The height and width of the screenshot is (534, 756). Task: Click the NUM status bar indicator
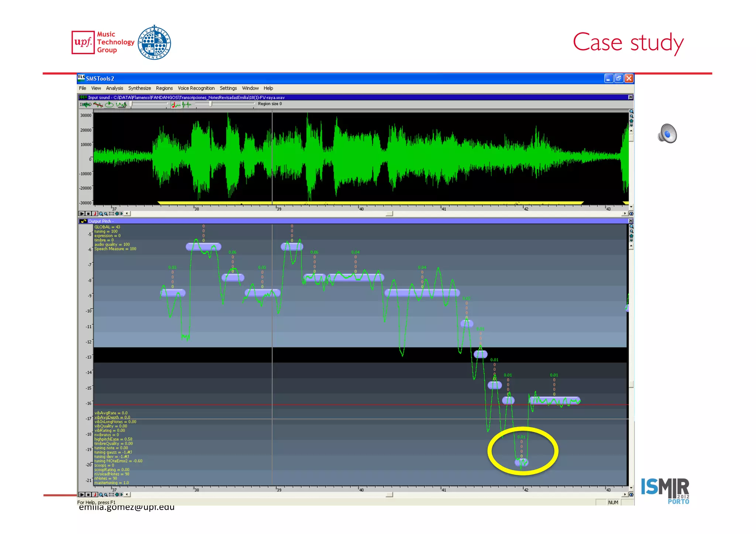tap(613, 502)
